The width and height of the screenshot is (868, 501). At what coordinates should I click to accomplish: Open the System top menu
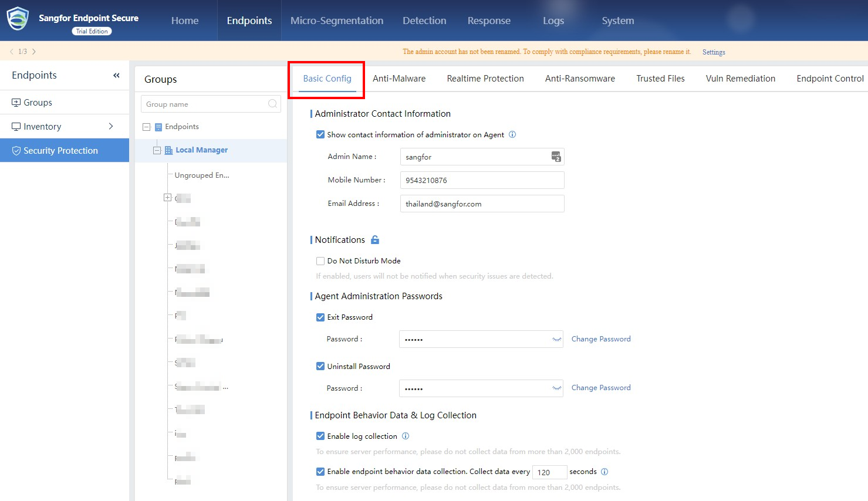[618, 21]
